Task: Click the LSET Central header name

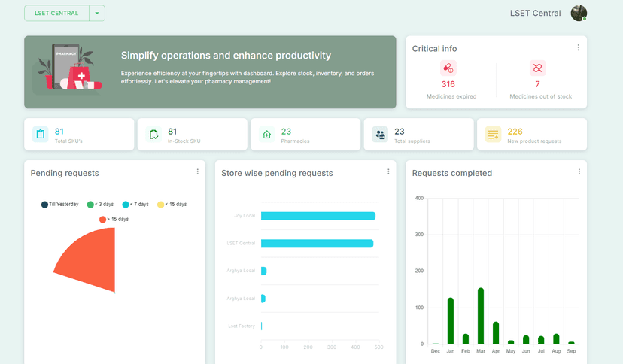Action: click(x=535, y=13)
